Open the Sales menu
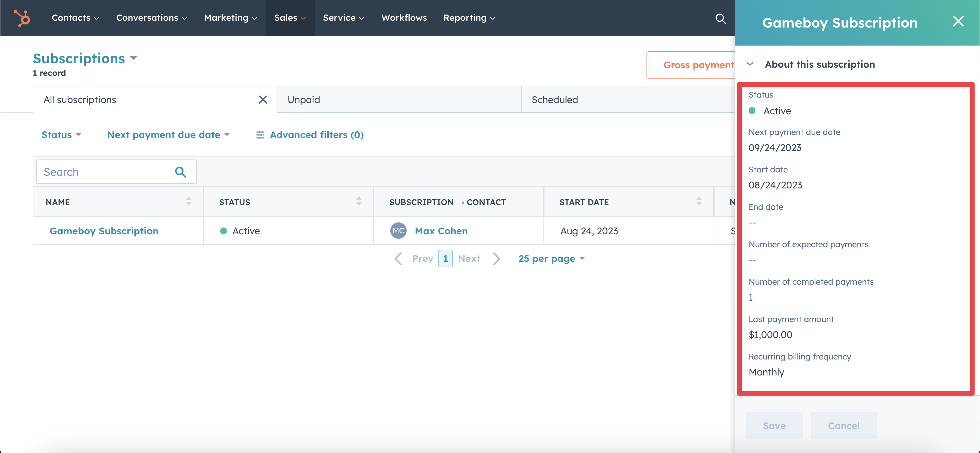This screenshot has width=980, height=453. point(290,17)
